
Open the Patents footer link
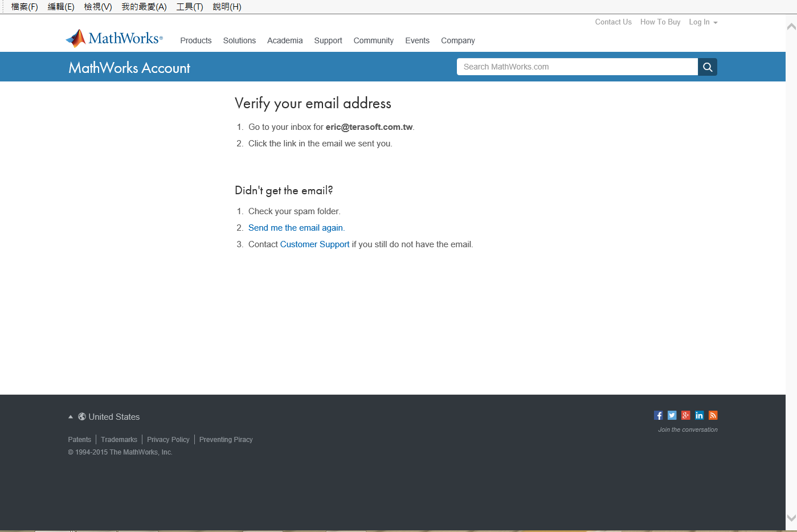80,440
